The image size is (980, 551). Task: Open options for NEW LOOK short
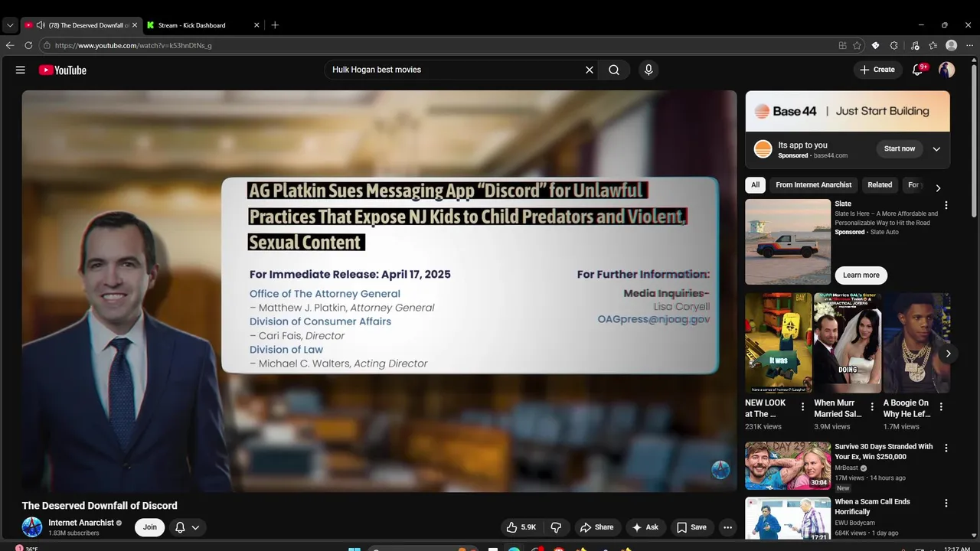click(x=802, y=407)
